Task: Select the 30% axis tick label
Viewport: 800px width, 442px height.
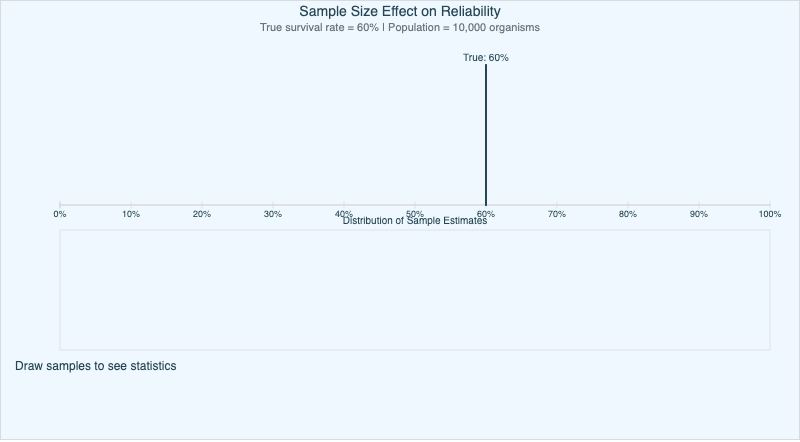Action: [273, 214]
